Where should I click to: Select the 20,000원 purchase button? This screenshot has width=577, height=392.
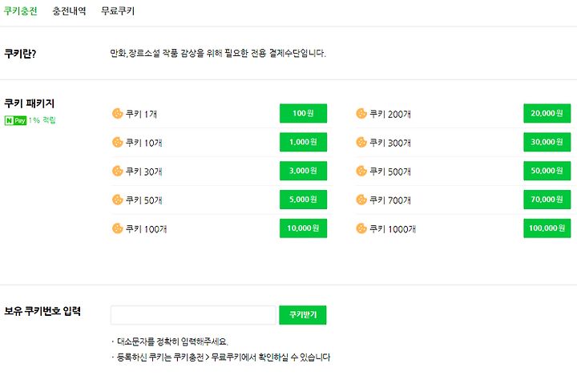[547, 113]
